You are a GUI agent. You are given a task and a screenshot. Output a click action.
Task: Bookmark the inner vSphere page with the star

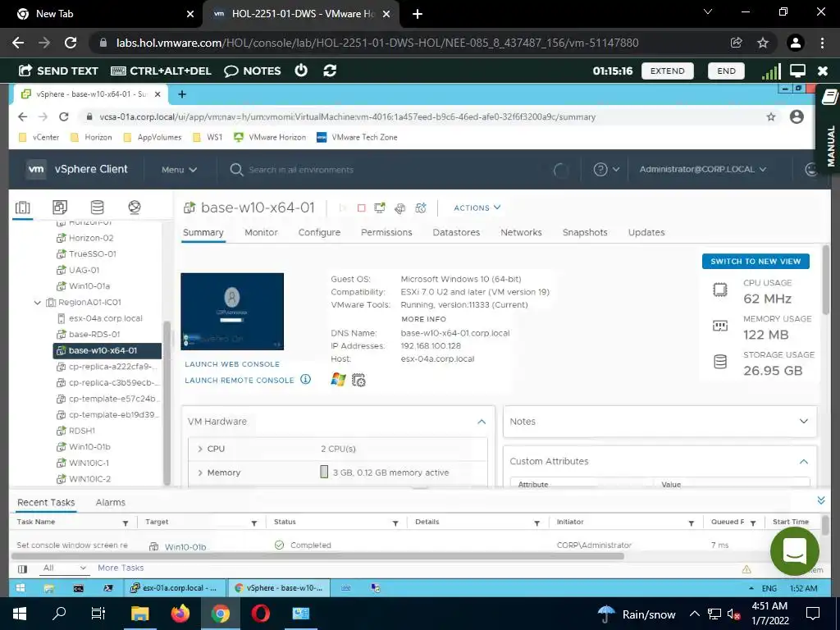tap(770, 116)
